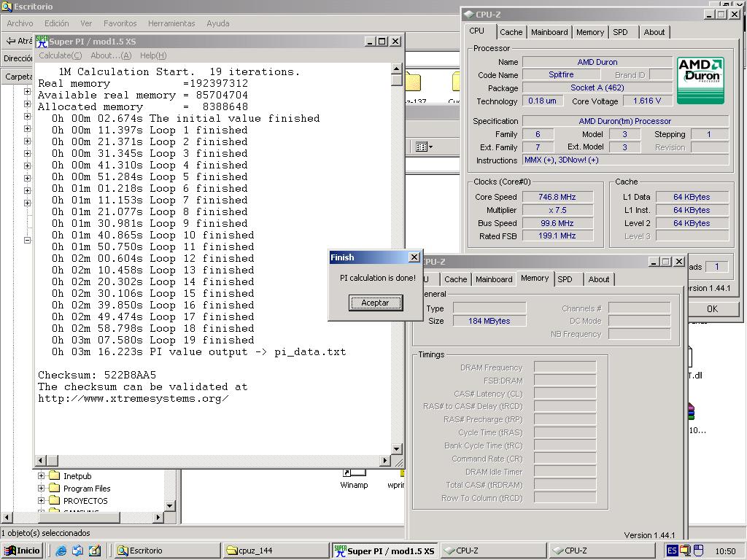Click Aceptar in the Finish dialog
Viewport: 747px width, 560px height.
tap(376, 303)
